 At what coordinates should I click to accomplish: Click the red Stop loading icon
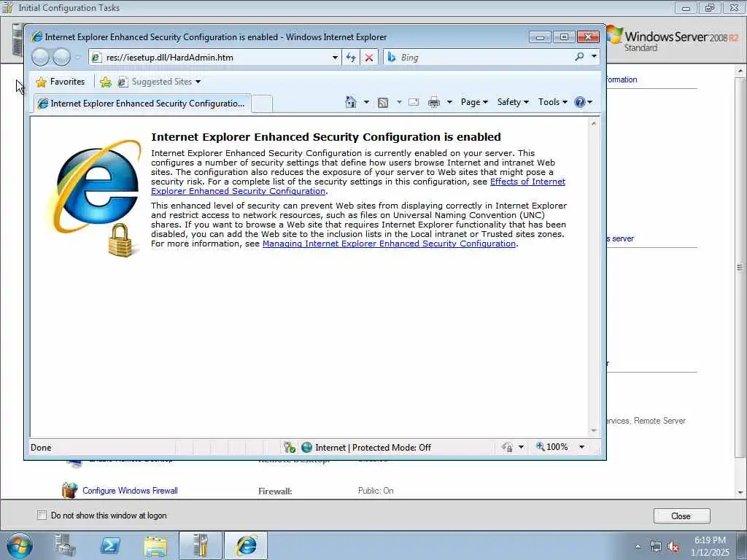[368, 58]
